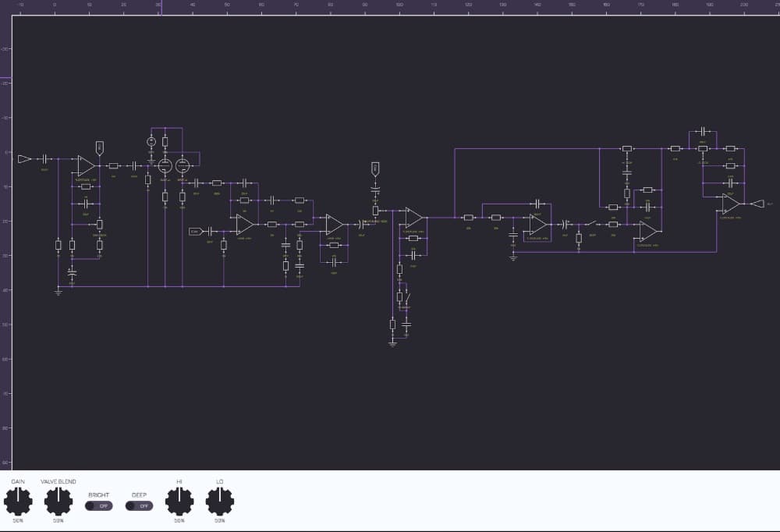
Task: Select the signal tag feeding the second op-amp stage
Action: [196, 232]
